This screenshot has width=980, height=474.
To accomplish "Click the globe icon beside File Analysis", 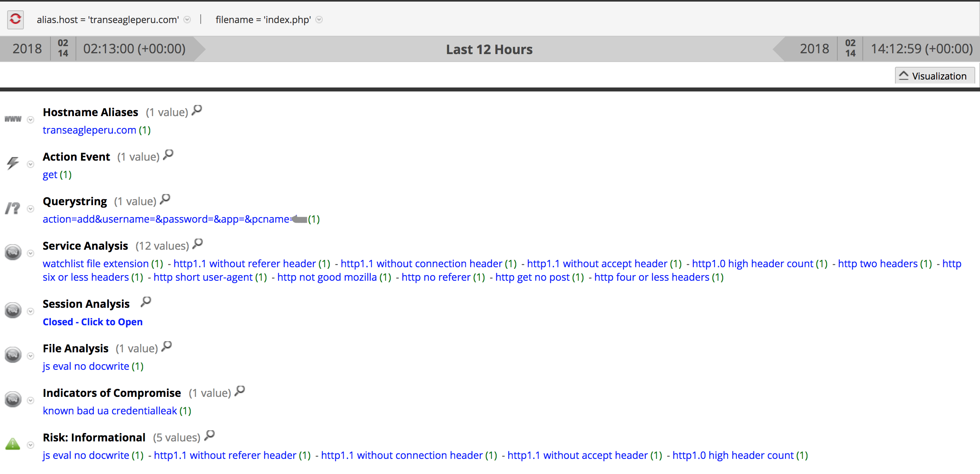I will (13, 355).
